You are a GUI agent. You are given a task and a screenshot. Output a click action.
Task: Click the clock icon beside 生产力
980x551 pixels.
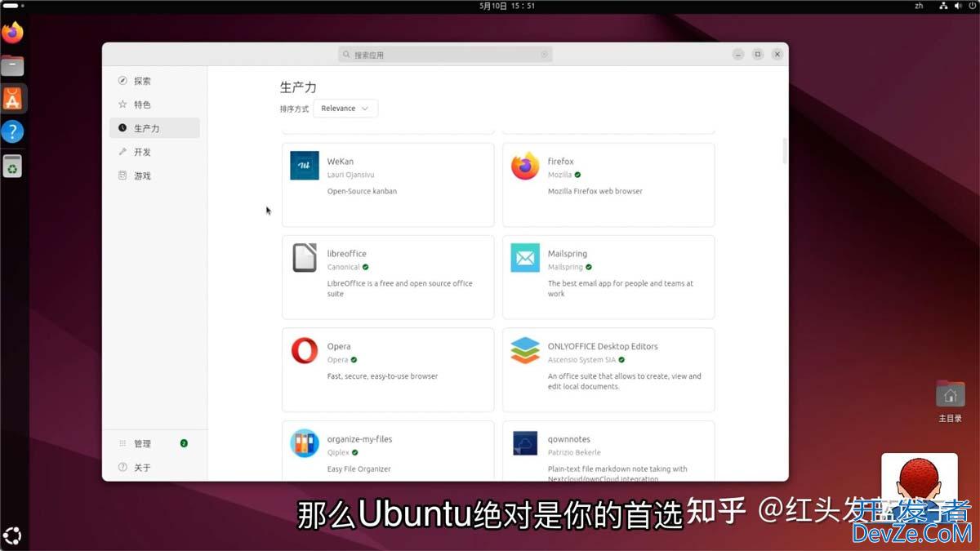[x=122, y=128]
